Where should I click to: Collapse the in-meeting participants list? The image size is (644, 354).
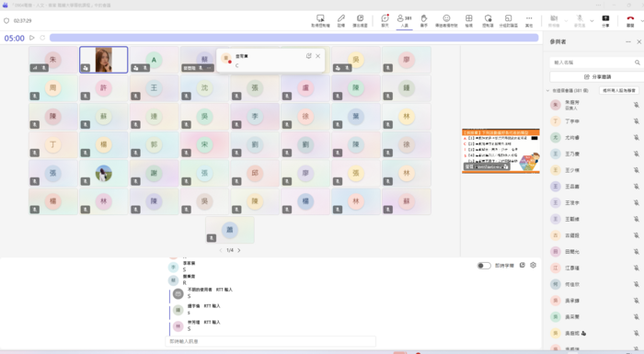click(x=548, y=90)
